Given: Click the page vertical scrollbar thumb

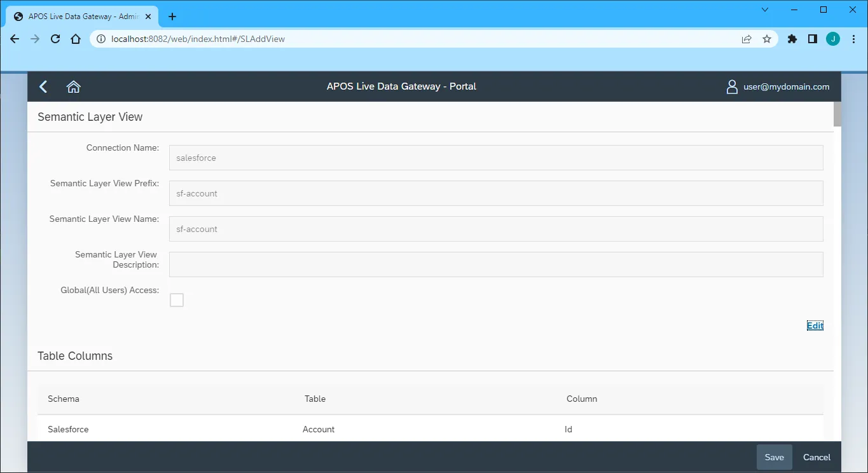Looking at the screenshot, I should click(837, 114).
